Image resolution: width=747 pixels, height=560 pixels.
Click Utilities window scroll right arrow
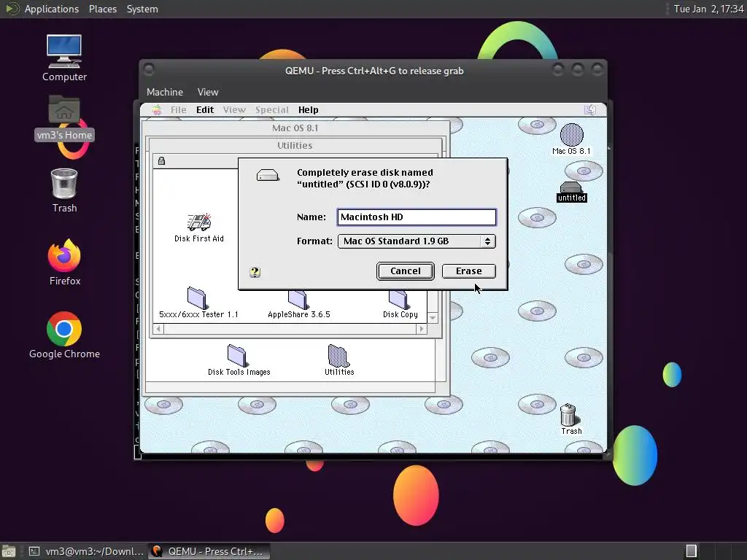(x=421, y=329)
